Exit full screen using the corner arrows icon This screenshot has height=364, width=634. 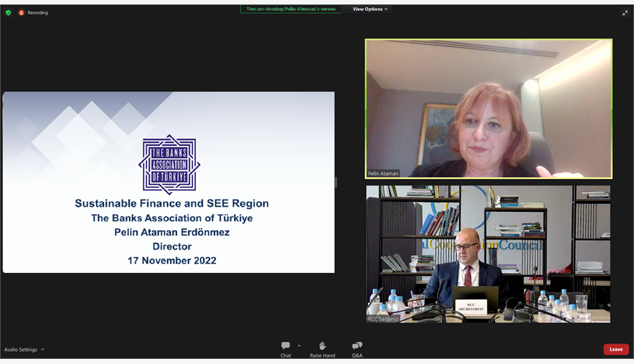tap(625, 13)
